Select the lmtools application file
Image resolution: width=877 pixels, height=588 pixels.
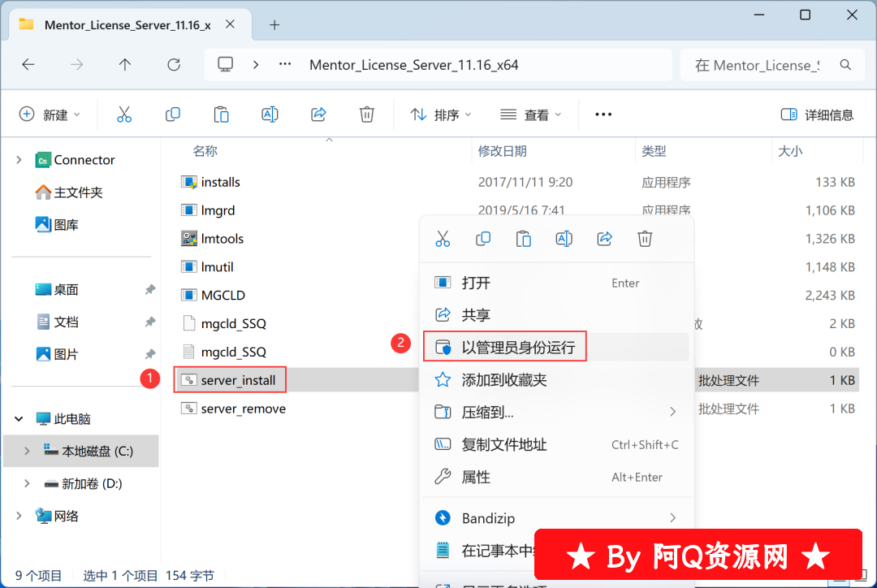(x=222, y=239)
